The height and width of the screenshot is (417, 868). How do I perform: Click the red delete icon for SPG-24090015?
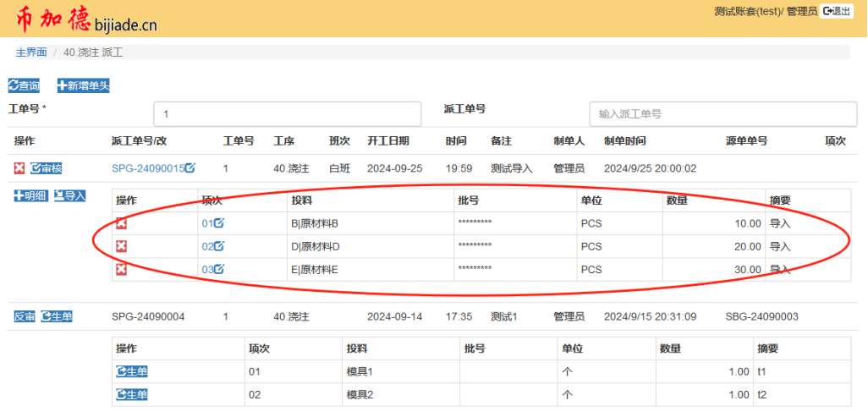click(x=19, y=168)
